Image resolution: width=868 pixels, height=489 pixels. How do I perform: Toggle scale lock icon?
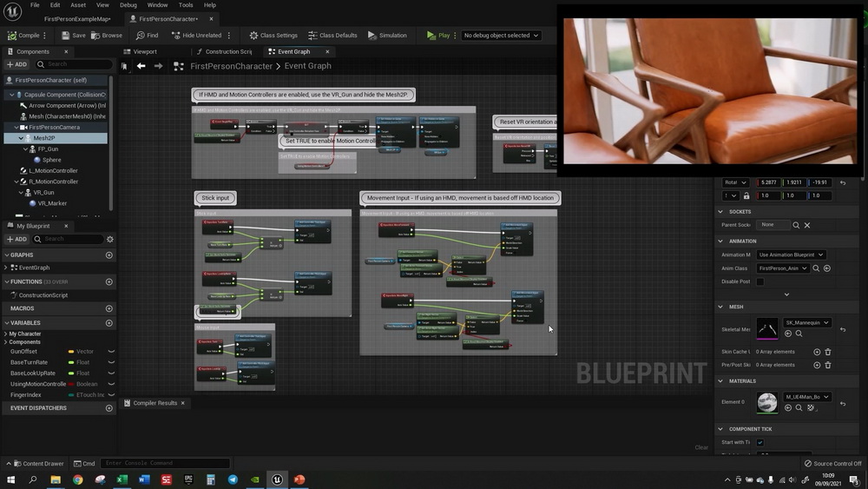click(x=746, y=196)
